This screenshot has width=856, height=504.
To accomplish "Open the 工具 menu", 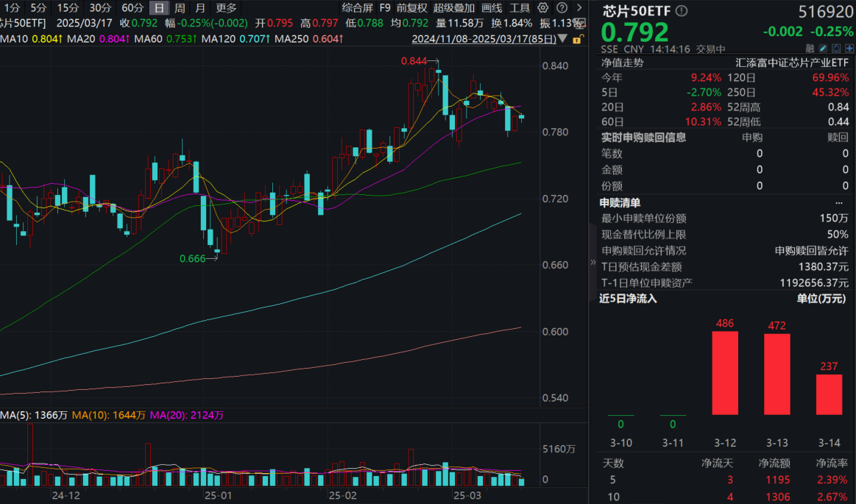I will [519, 7].
